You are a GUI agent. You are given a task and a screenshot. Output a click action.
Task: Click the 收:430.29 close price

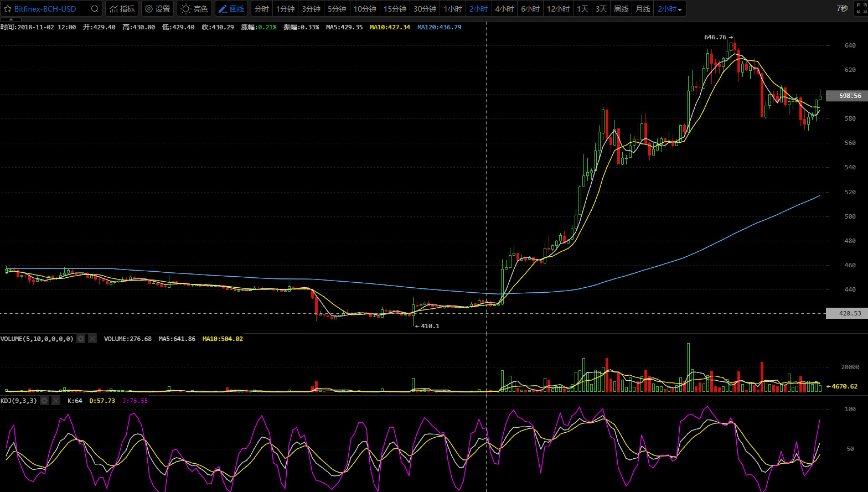pos(218,27)
